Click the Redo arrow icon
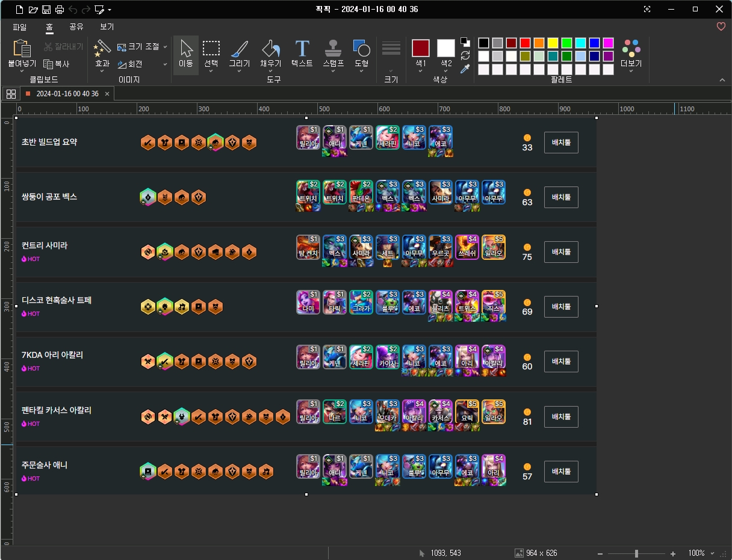 pos(86,10)
